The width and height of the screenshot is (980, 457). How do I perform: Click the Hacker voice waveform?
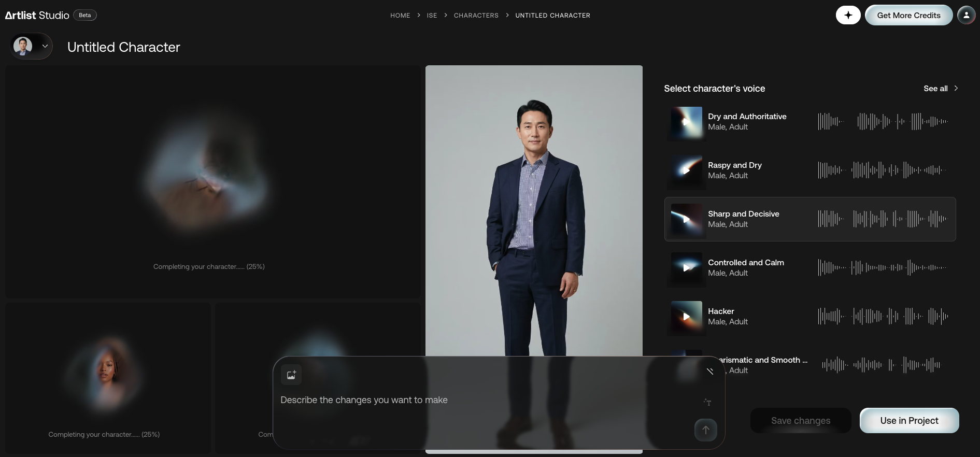883,316
